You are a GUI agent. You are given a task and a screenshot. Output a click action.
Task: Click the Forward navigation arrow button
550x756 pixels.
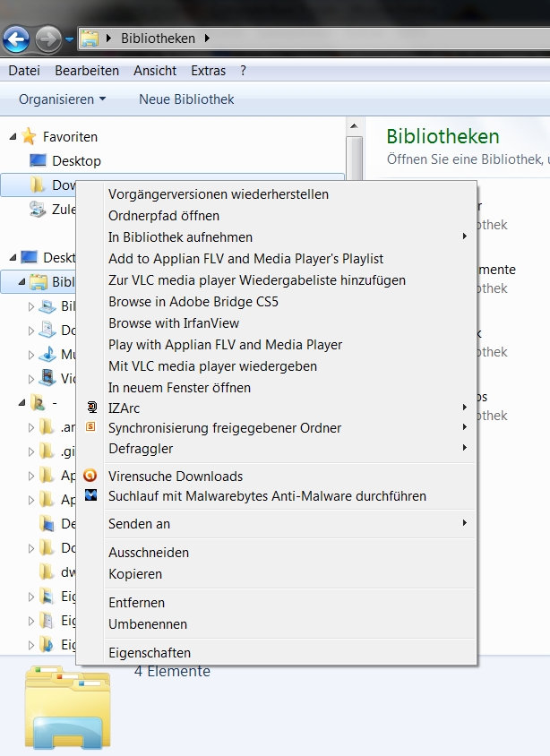48,39
